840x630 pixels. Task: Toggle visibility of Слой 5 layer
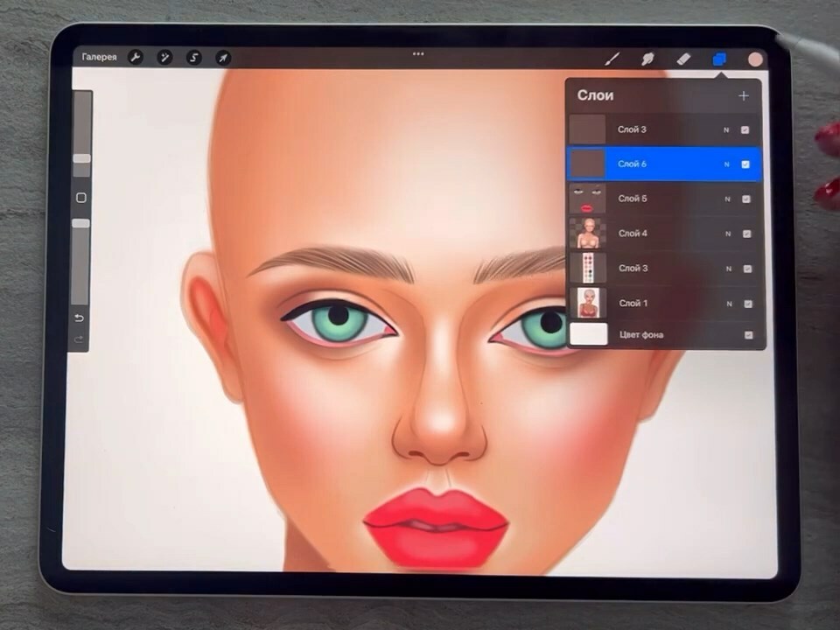pyautogui.click(x=746, y=199)
